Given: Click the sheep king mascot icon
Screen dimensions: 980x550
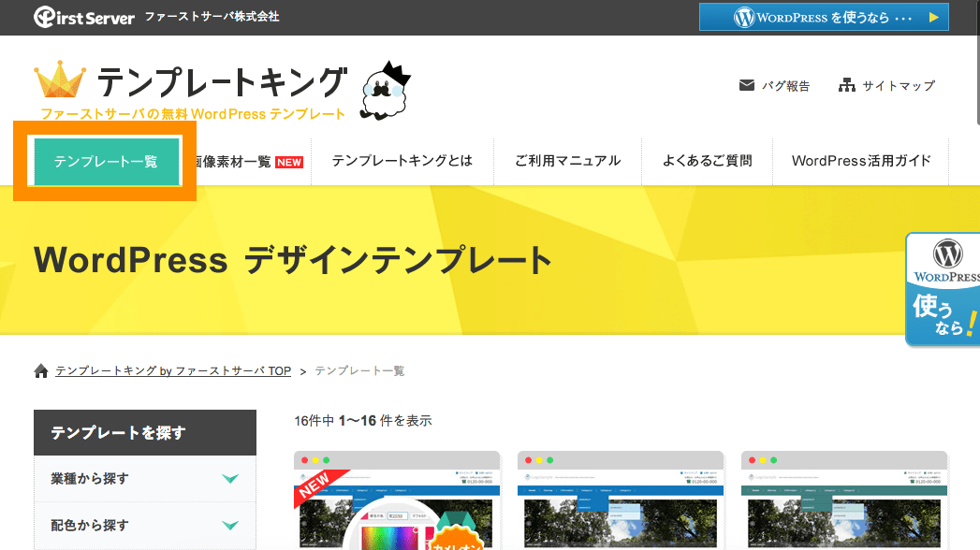Looking at the screenshot, I should [386, 91].
